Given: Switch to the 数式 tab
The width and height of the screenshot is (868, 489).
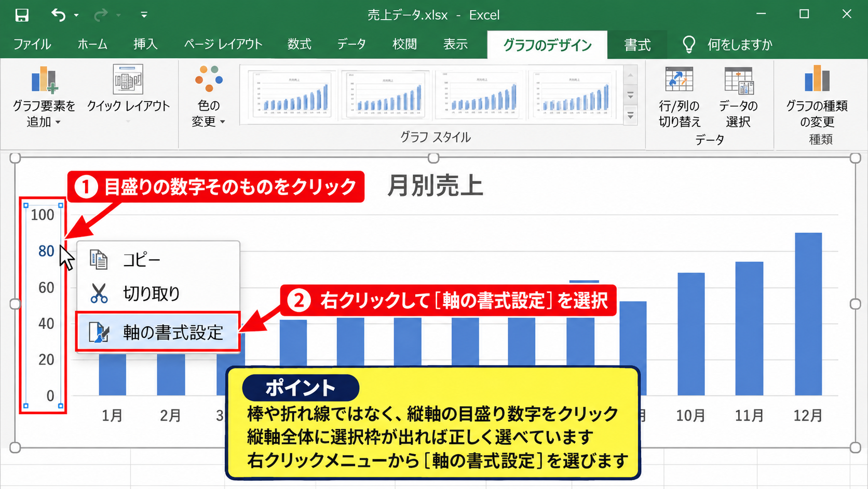Looking at the screenshot, I should 300,45.
